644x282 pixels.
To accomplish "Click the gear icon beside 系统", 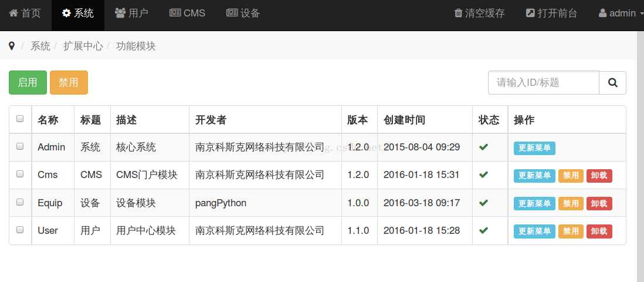I will pos(66,13).
